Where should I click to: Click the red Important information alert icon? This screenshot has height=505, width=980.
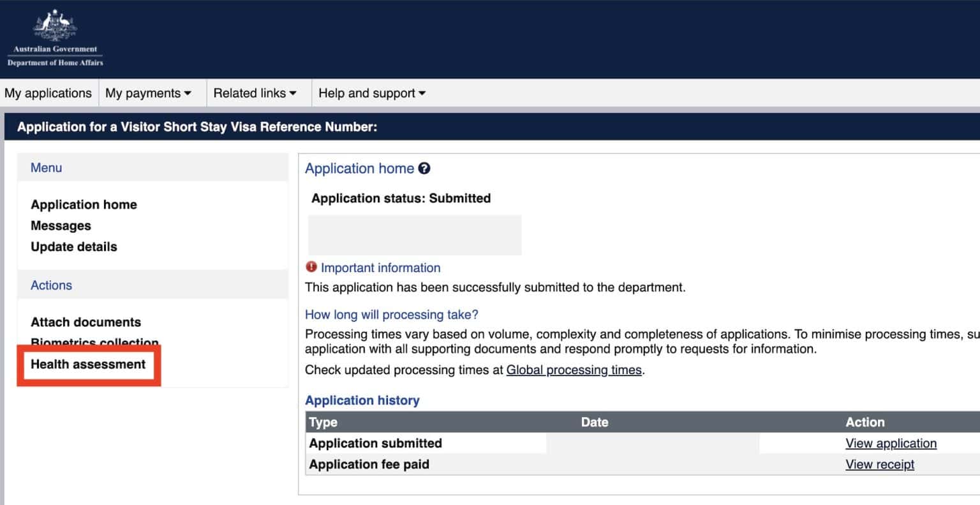pyautogui.click(x=311, y=267)
